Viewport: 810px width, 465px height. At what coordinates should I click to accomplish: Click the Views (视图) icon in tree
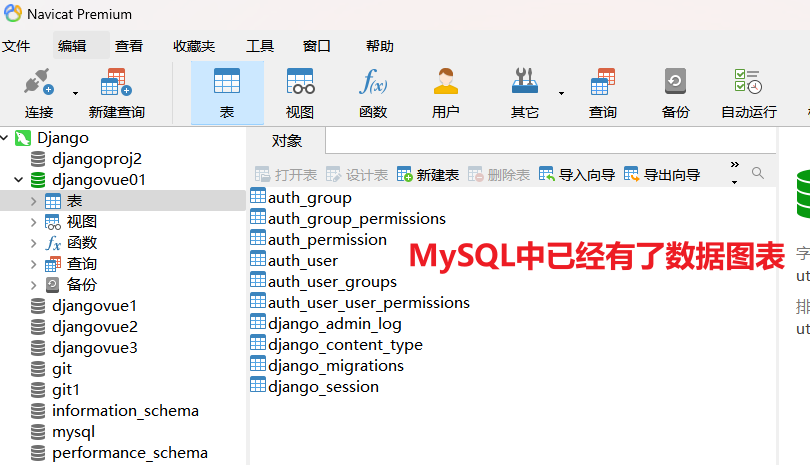pyautogui.click(x=53, y=222)
